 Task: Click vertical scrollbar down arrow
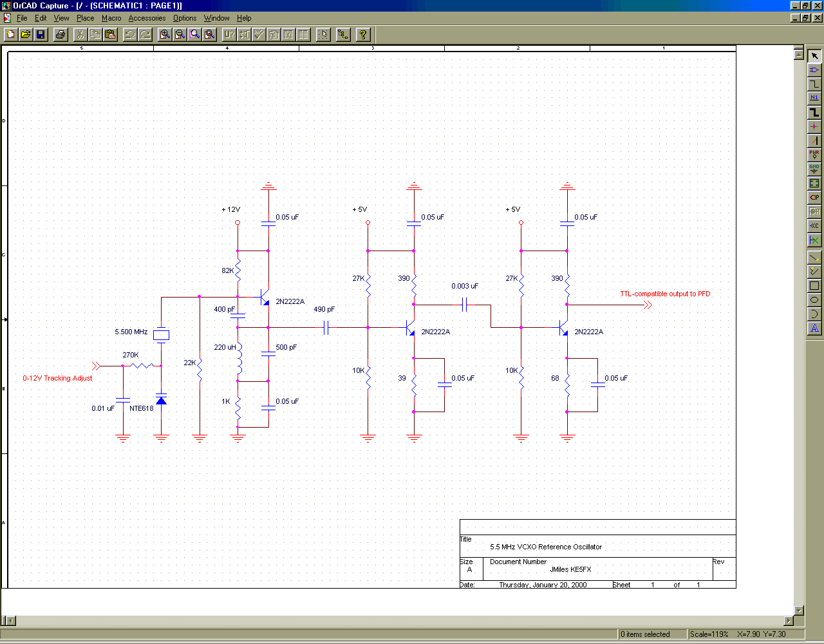[799, 611]
